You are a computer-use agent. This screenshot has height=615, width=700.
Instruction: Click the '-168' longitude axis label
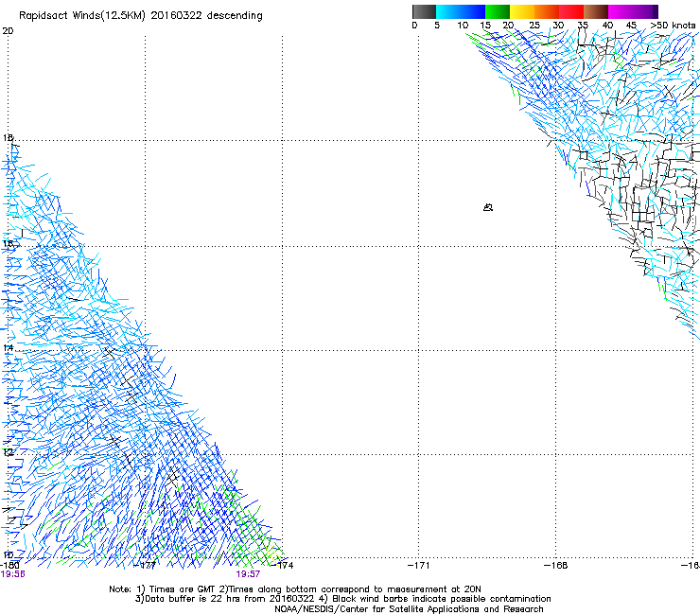coord(556,566)
